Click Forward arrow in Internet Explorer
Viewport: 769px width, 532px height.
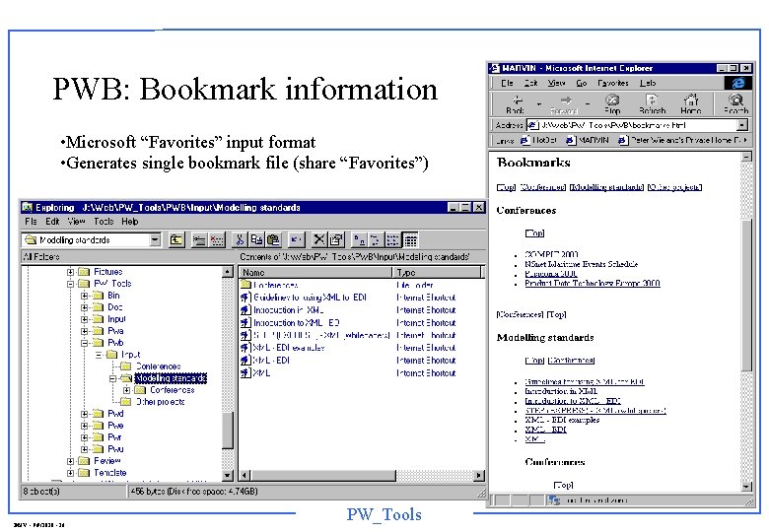[x=565, y=103]
